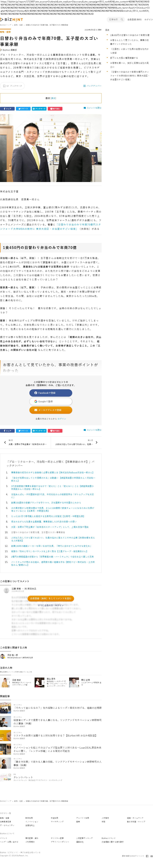Open back number item 5 創業150余年の老舗ブランド
153x868 pixels.
point(46,502)
